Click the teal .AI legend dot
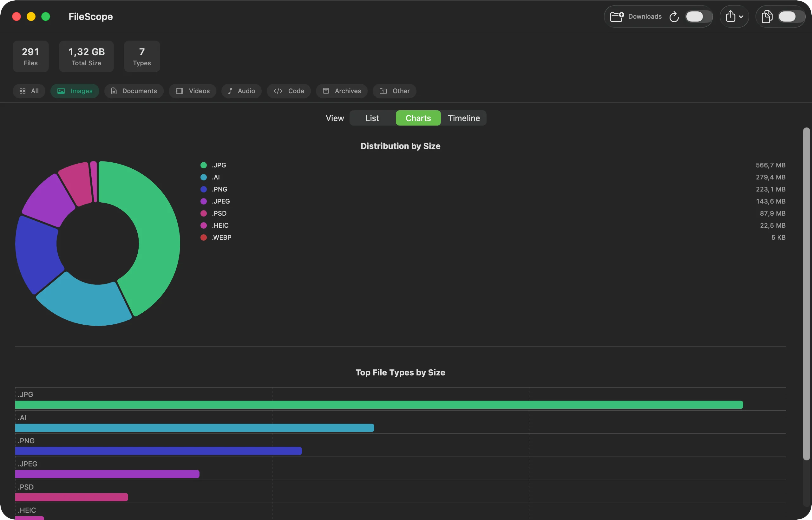The width and height of the screenshot is (812, 520). click(x=204, y=177)
